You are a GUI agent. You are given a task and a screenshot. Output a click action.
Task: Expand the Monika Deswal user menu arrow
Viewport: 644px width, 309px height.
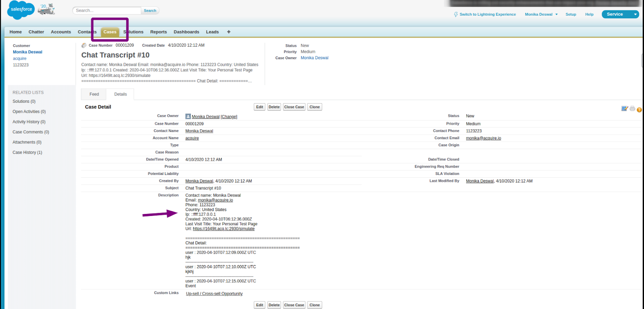557,15
